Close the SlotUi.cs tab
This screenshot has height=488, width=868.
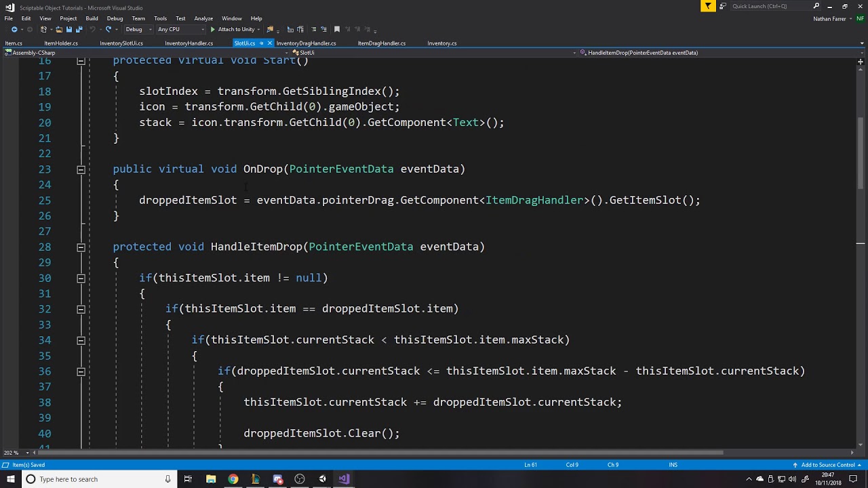269,43
